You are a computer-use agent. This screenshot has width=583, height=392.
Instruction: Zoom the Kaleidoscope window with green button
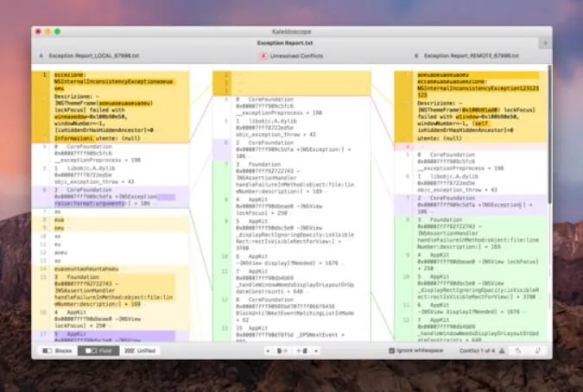click(x=57, y=32)
